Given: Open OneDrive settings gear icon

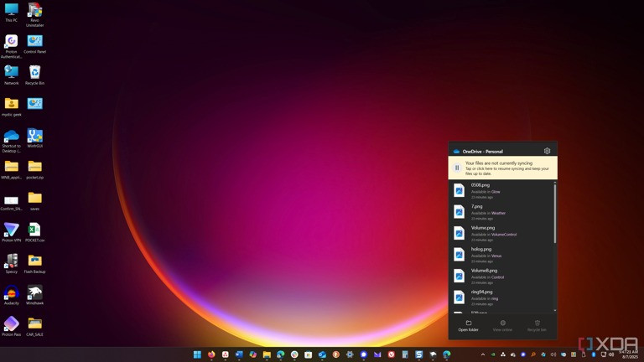Looking at the screenshot, I should pos(548,152).
